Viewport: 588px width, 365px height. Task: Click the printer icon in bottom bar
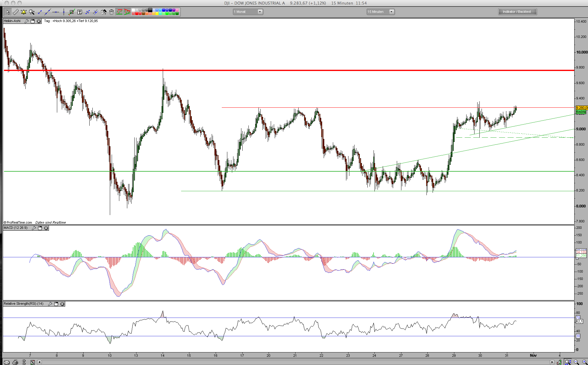pyautogui.click(x=15, y=362)
